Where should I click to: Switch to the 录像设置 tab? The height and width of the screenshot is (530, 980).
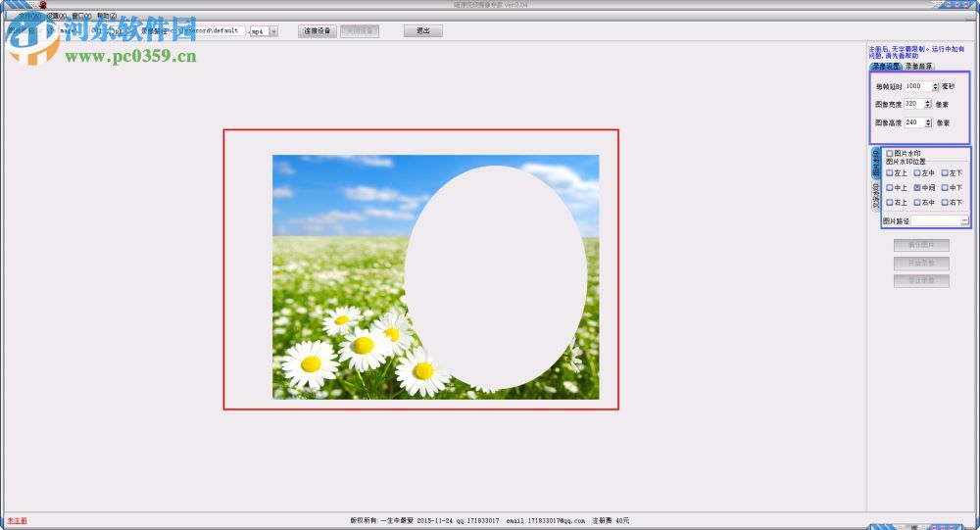click(885, 66)
